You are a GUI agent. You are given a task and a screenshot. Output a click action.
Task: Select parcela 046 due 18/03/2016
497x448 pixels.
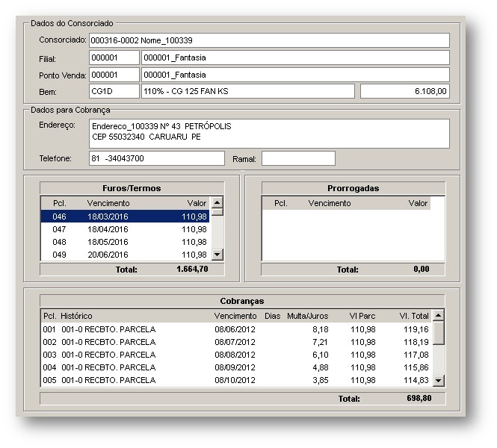pyautogui.click(x=125, y=217)
